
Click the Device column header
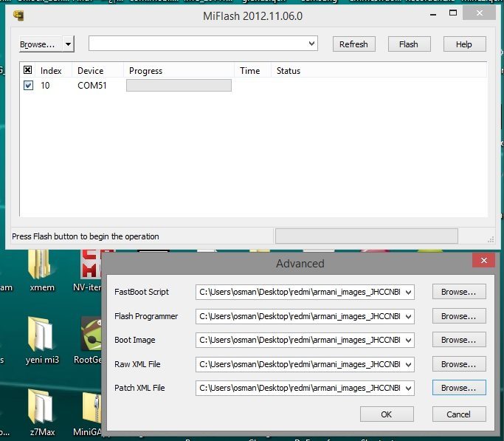(90, 71)
